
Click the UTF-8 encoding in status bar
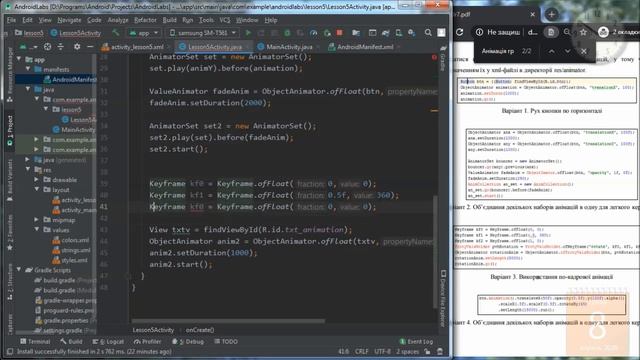coord(382,351)
